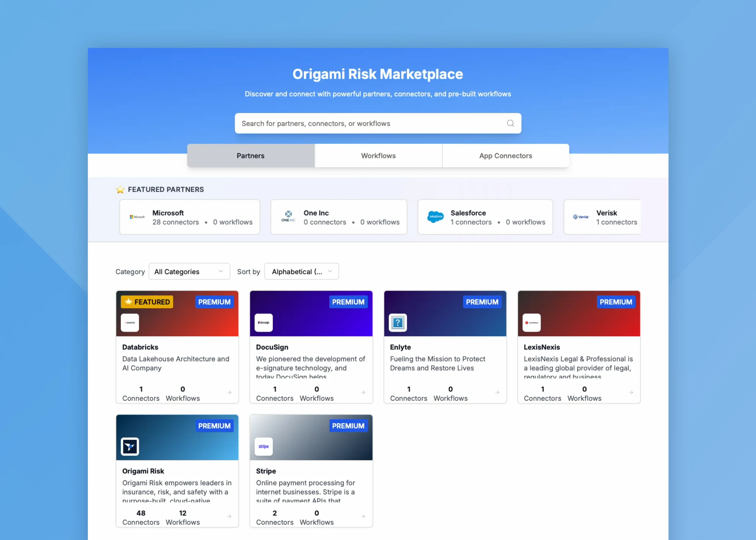Focus the partners search field
756x540 pixels.
[378, 123]
